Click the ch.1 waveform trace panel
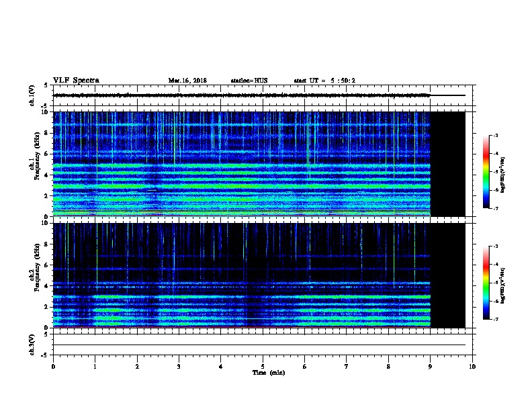Viewport: 532px width, 411px height. (x=263, y=95)
